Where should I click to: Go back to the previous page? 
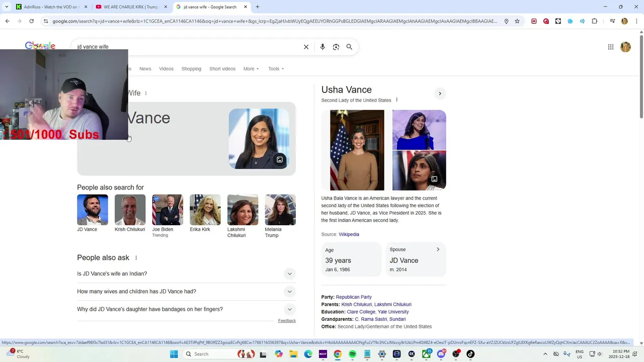(x=7, y=21)
